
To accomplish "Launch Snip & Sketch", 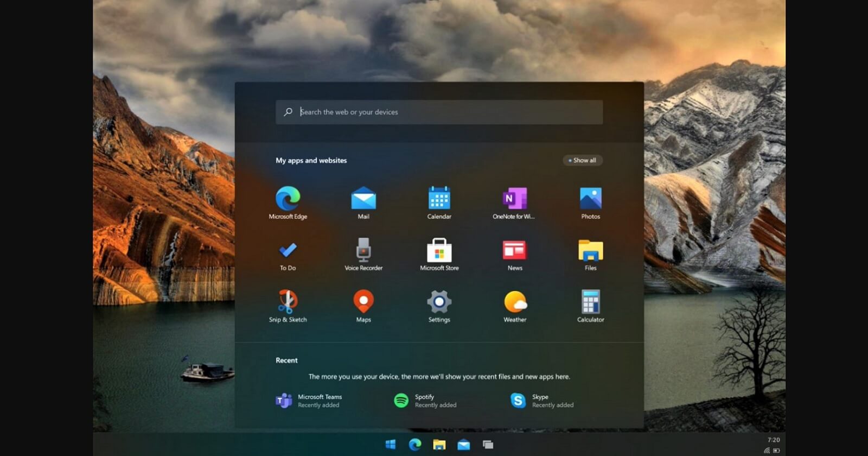I will 288,306.
